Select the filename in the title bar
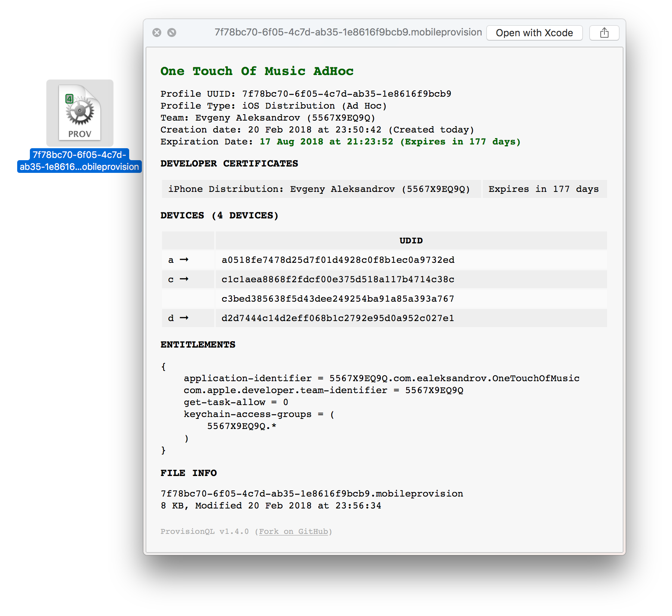 348,32
